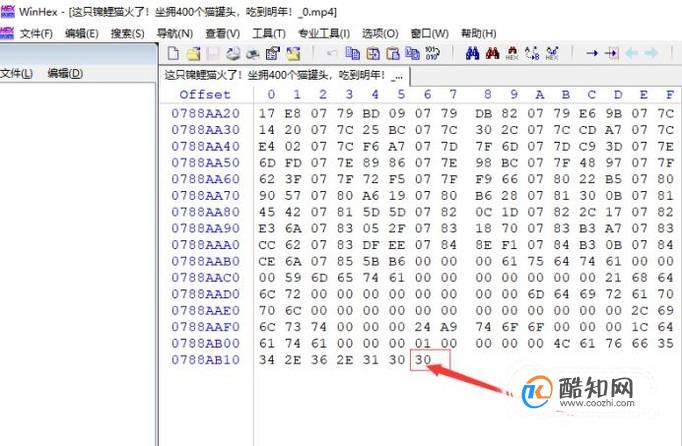
Task: Select last byte 30 in row 0788AB10
Action: 423,360
